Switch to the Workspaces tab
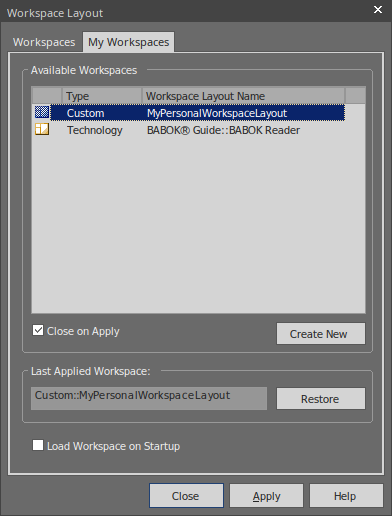This screenshot has height=516, width=392. (44, 42)
